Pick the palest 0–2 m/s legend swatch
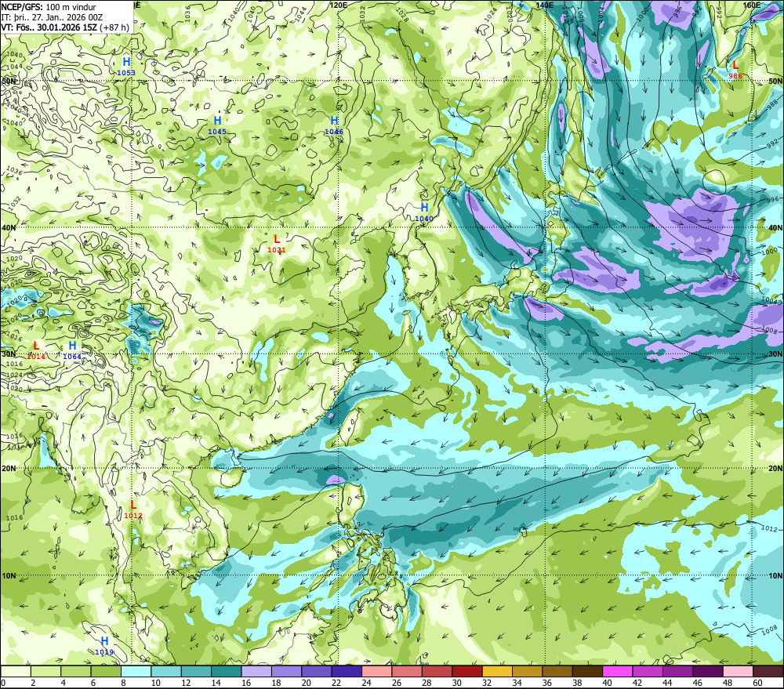The height and width of the screenshot is (689, 784). (x=16, y=671)
